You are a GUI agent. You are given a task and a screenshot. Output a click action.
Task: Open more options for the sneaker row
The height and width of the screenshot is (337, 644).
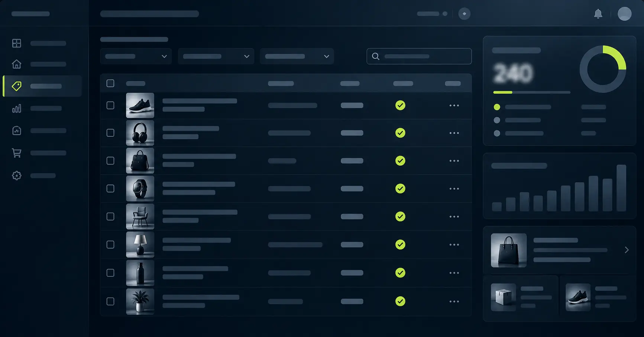coord(454,106)
